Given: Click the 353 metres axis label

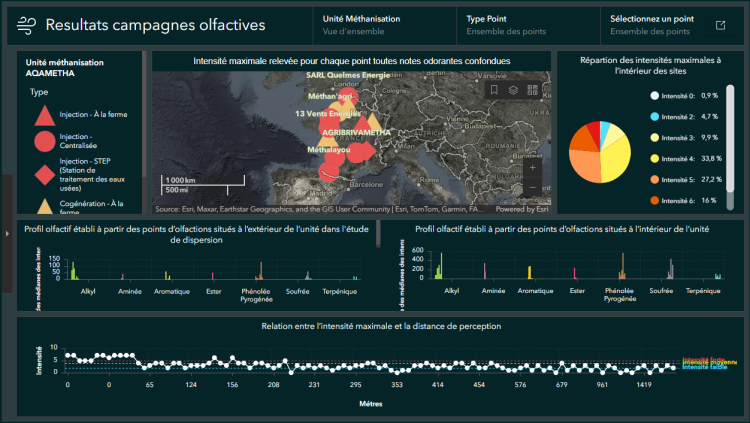Looking at the screenshot, I should coord(397,385).
